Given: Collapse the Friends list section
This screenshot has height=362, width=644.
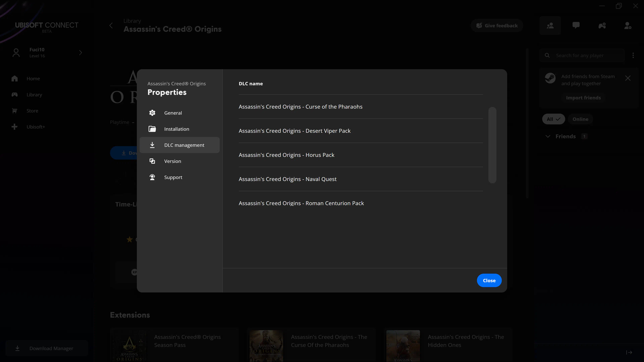Looking at the screenshot, I should click(548, 136).
